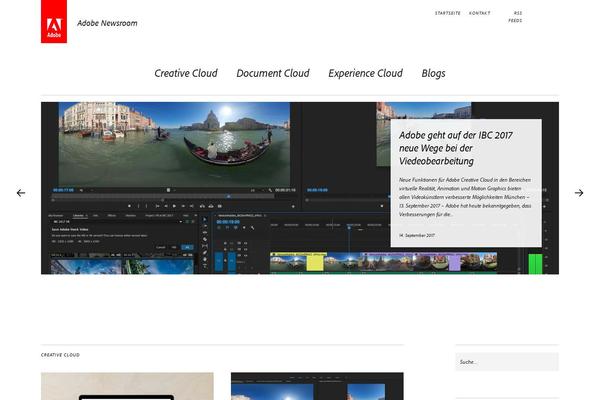Select the Creative Cloud menu item
The image size is (600, 400).
[x=186, y=73]
